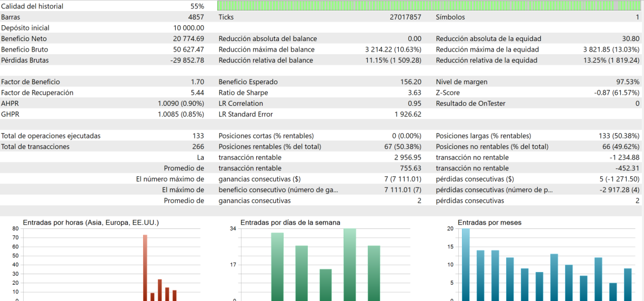Viewport: 644px width, 301px height.
Task: Click largest profitable trade value 2 956.95
Action: 408,157
